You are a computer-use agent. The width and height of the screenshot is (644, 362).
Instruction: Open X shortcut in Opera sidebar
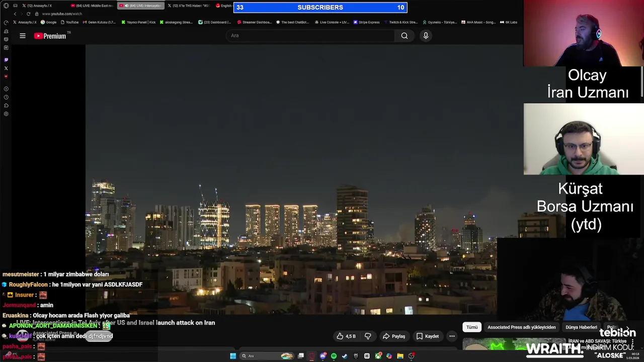click(6, 68)
